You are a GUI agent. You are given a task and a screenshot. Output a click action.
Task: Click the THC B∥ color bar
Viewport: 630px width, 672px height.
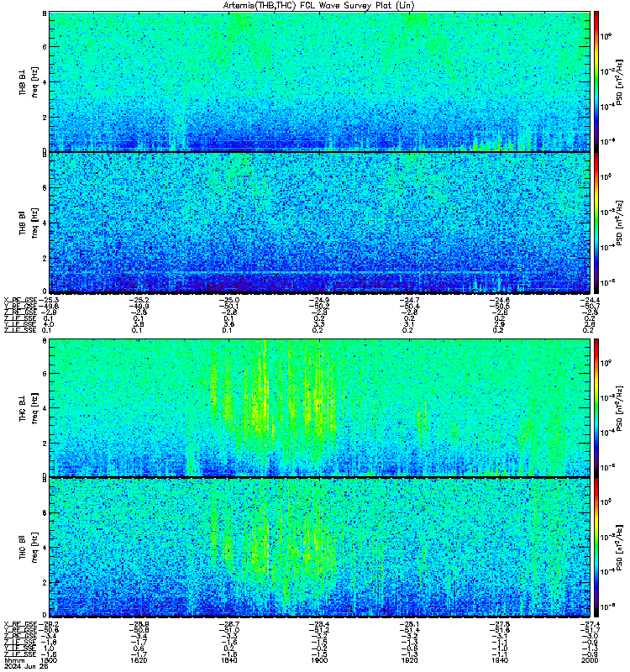(x=596, y=548)
